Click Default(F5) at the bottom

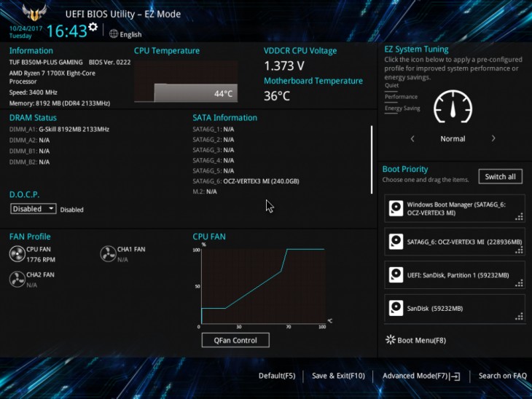[x=277, y=376]
